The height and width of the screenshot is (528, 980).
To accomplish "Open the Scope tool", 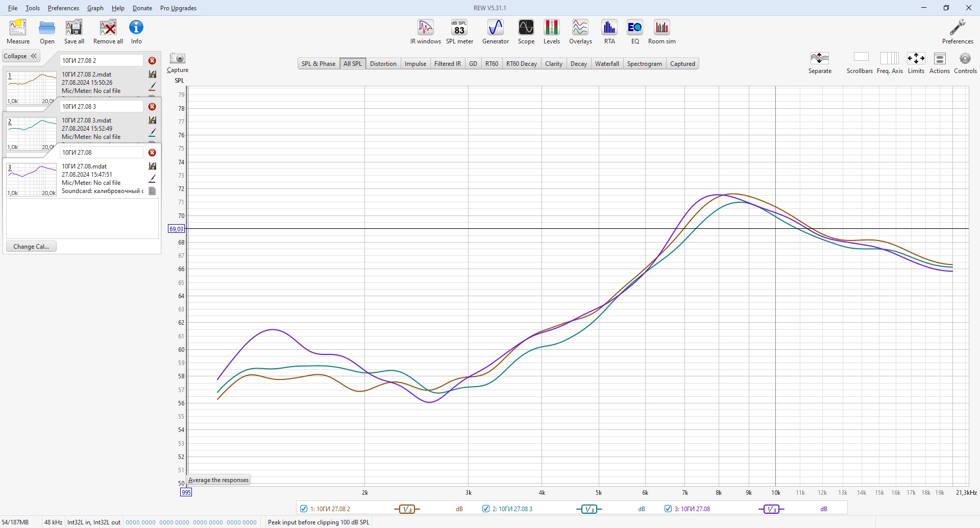I will click(x=526, y=32).
